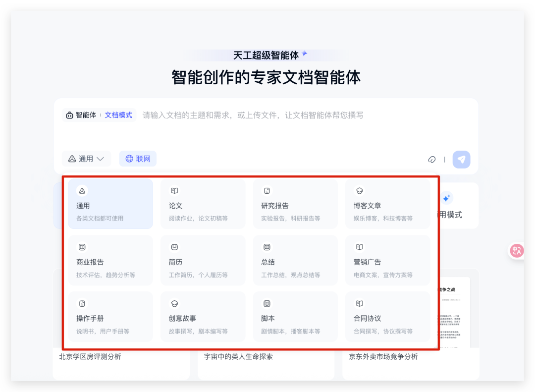Image resolution: width=535 pixels, height=392 pixels.
Task: Click 剧情脚本，播客脚本等 description text
Action: click(x=291, y=332)
